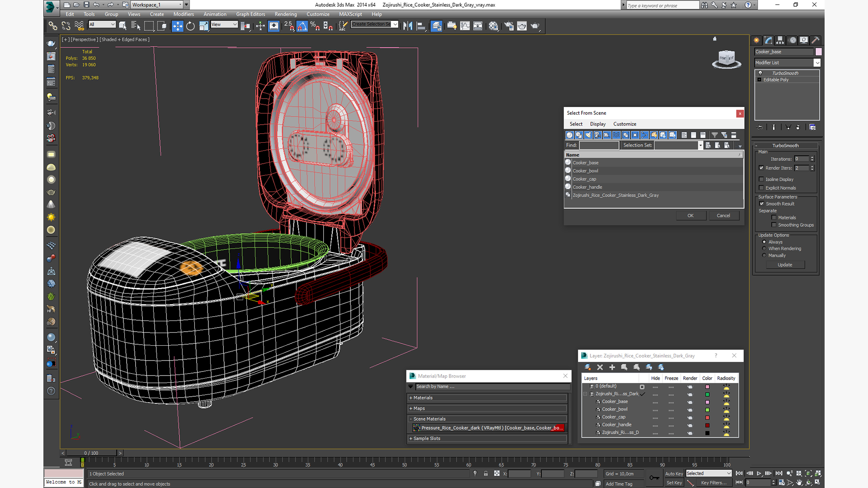Click Play Animation in playback controls
This screenshot has width=868, height=488.
coord(759,473)
